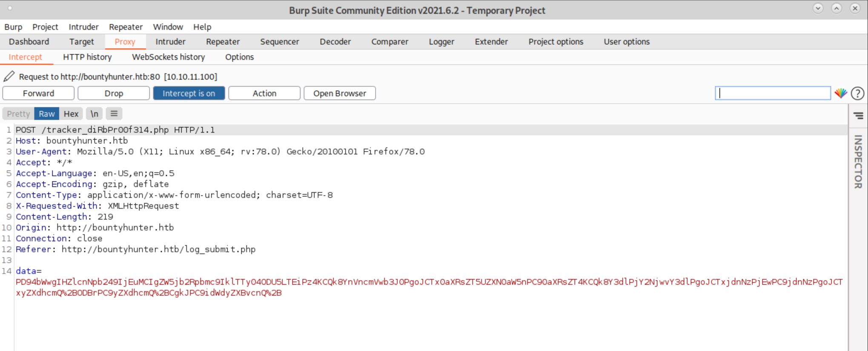Turn off the Intercept is on toggle
868x351 pixels.
click(x=189, y=93)
